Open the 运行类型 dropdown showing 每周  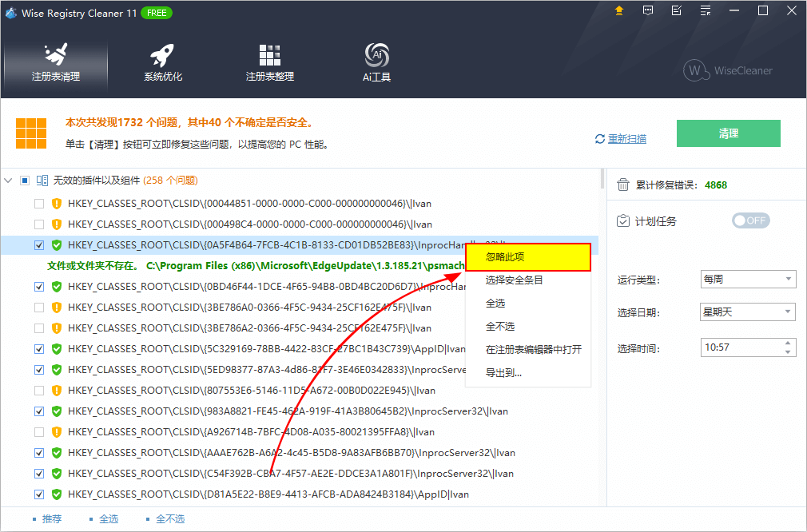(748, 280)
